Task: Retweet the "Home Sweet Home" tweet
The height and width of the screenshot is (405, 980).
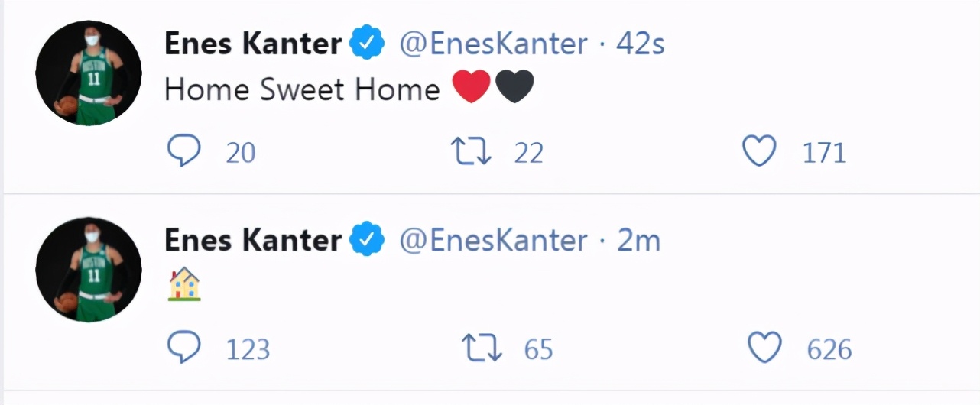Action: 472,151
